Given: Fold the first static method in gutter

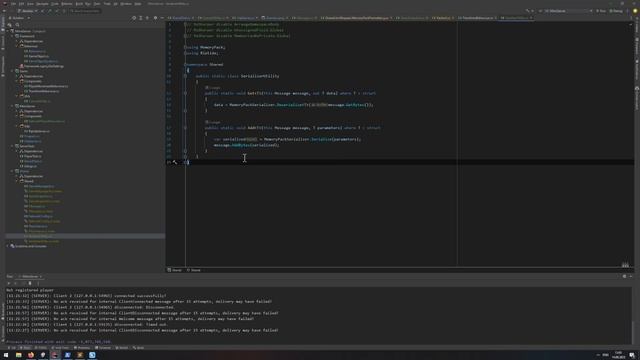Looking at the screenshot, I should click(x=185, y=93).
